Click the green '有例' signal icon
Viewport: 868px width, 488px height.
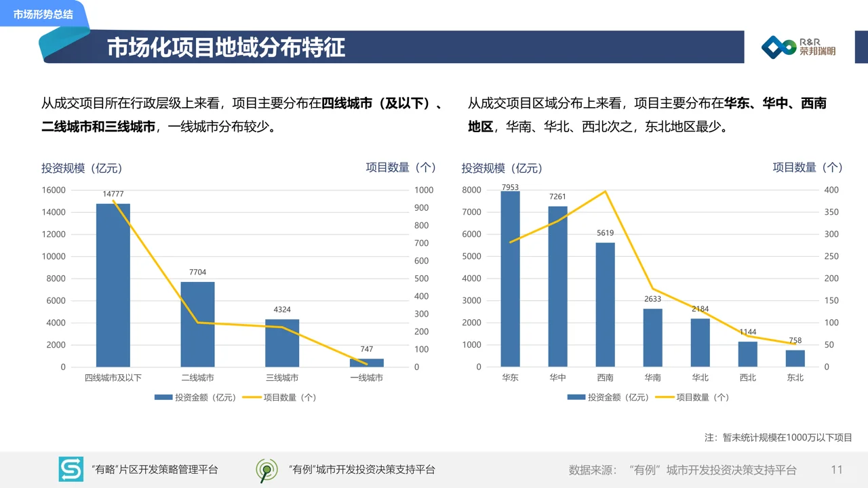[267, 468]
